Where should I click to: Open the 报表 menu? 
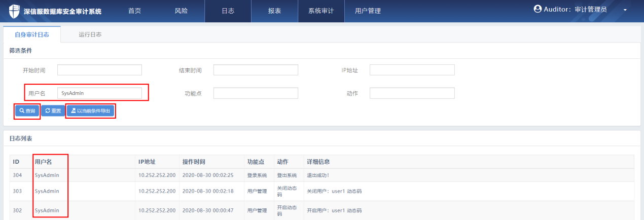pos(274,11)
